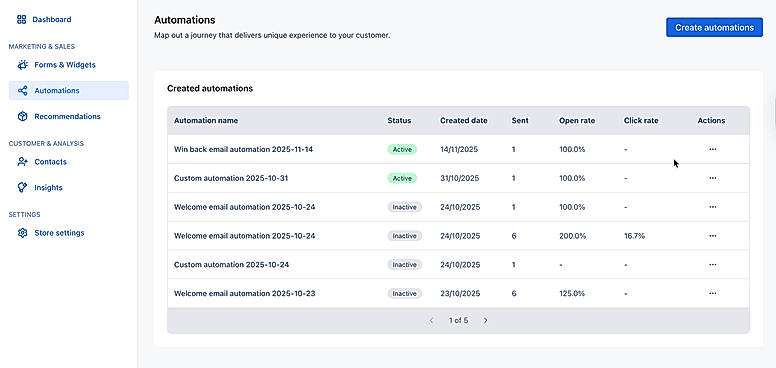Screen dimensions: 776x368
Task: Go to previous page of automations
Action: [x=431, y=321]
